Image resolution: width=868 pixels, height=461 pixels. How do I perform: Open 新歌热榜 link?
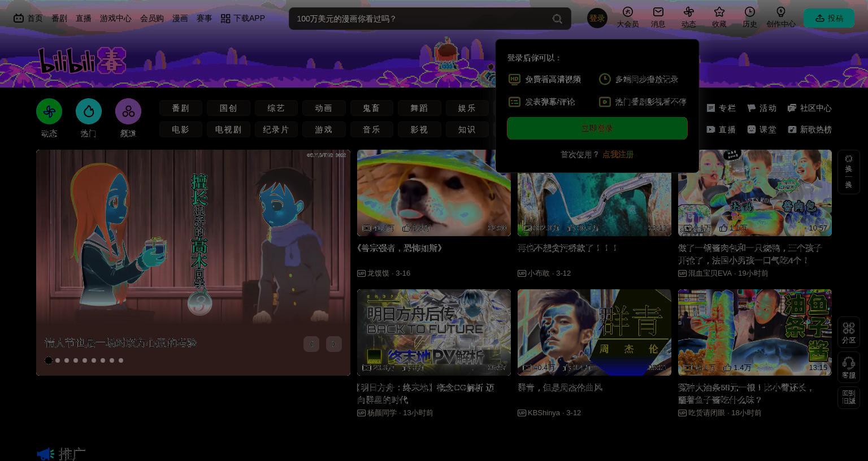(810, 129)
